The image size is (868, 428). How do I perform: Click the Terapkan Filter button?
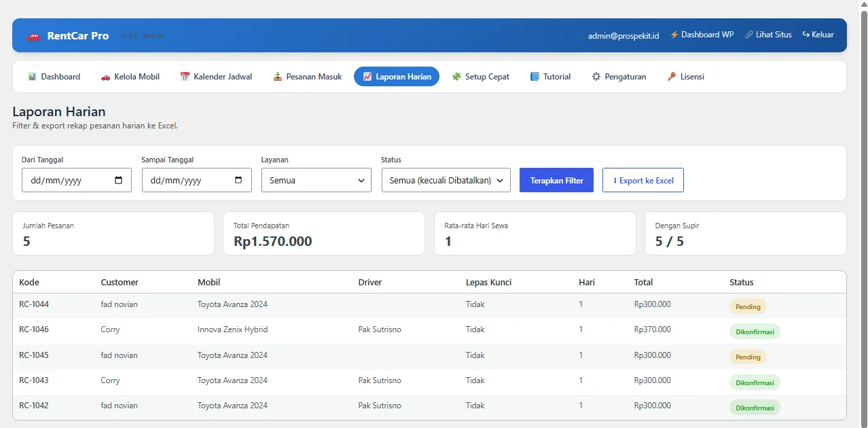point(557,180)
